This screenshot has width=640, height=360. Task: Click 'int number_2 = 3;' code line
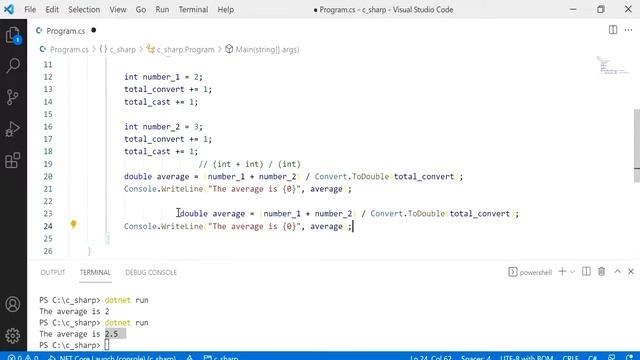(x=163, y=127)
